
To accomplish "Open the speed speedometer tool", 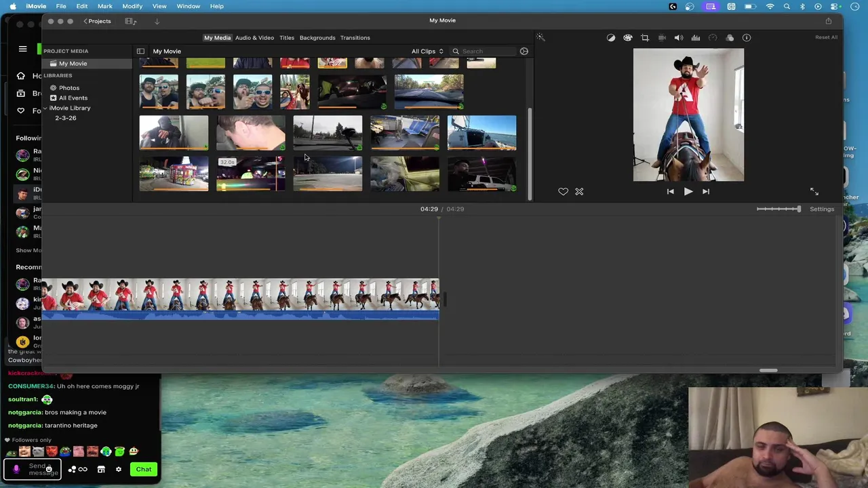I will tap(713, 38).
